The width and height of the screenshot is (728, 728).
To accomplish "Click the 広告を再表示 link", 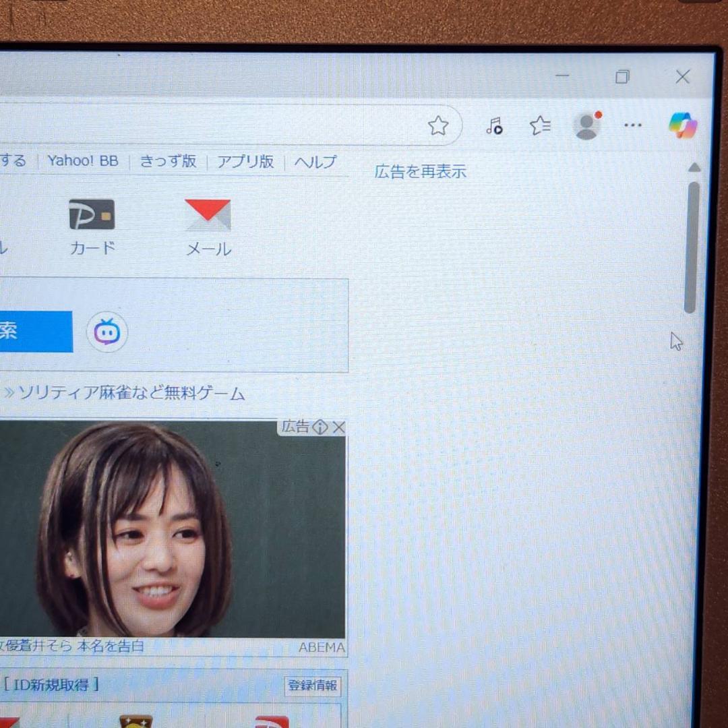I will click(x=419, y=171).
